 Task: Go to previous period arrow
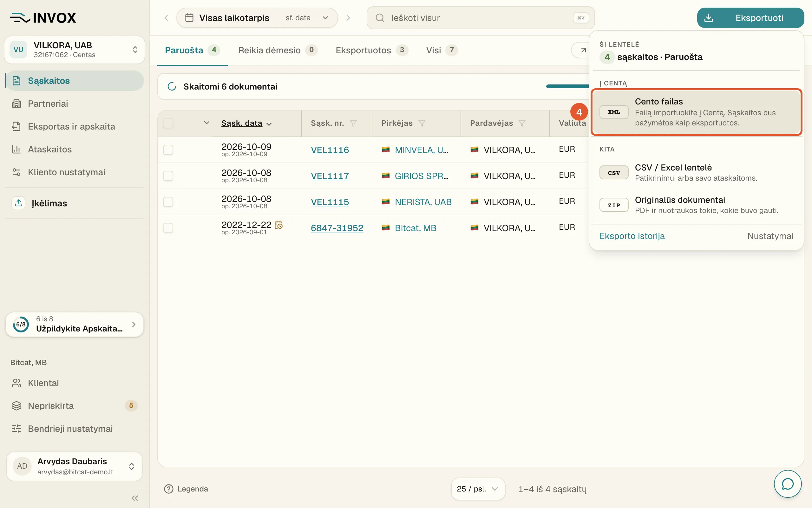point(167,18)
